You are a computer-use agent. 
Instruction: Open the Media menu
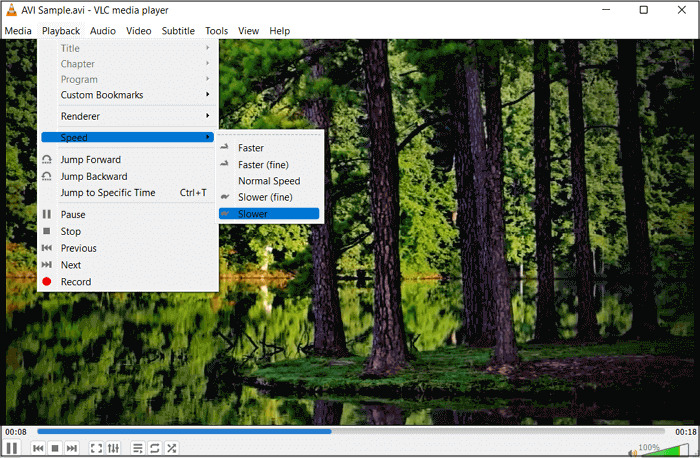pyautogui.click(x=18, y=31)
